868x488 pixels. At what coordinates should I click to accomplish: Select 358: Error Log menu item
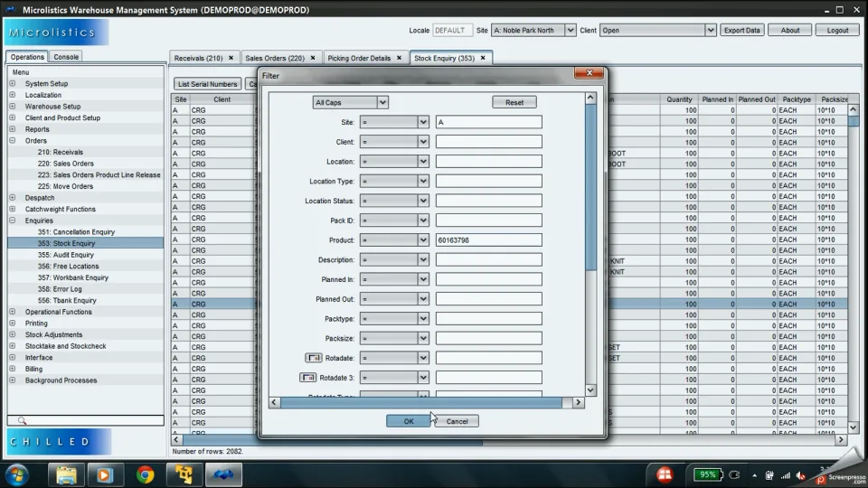(x=60, y=289)
